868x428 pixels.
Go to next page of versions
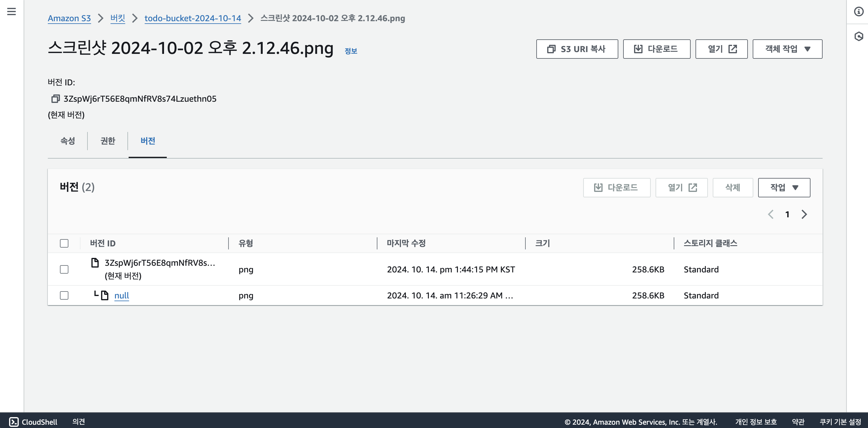coord(804,214)
